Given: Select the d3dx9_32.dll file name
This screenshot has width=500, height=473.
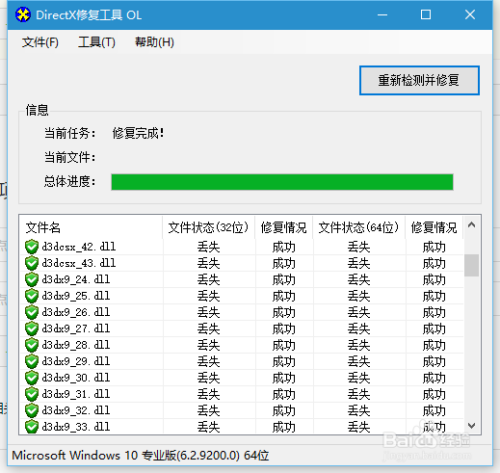Looking at the screenshot, I should click(x=76, y=411).
